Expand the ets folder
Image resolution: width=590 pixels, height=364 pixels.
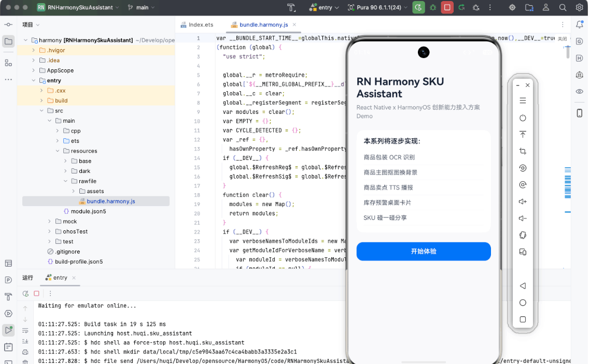[57, 141]
